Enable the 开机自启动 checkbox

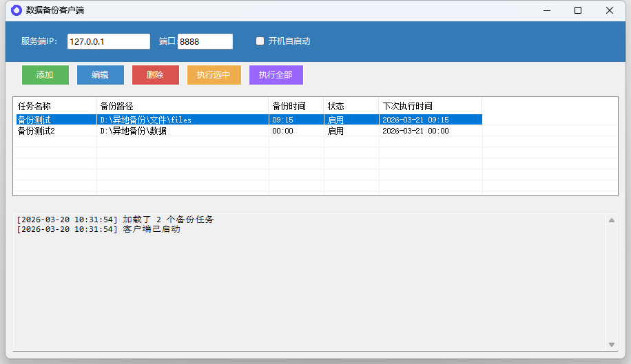[x=260, y=41]
